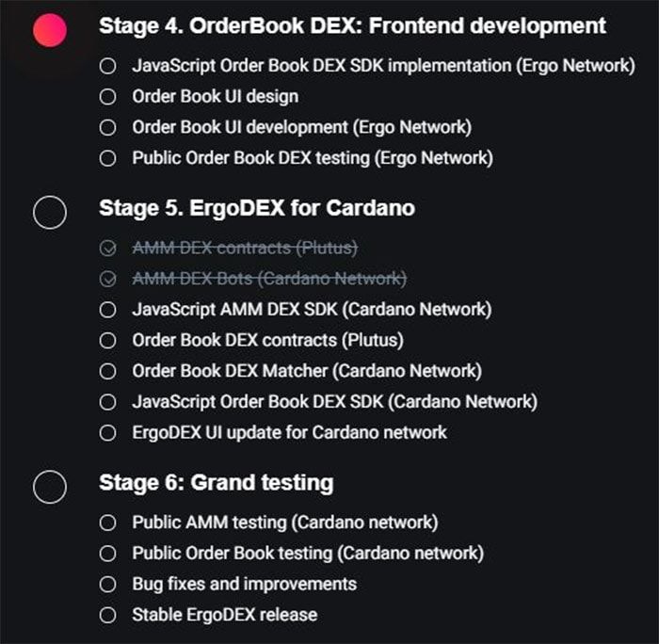Viewport: 659px width, 644px height.
Task: Check the Stable ErgoDEX release circle
Action: click(107, 615)
